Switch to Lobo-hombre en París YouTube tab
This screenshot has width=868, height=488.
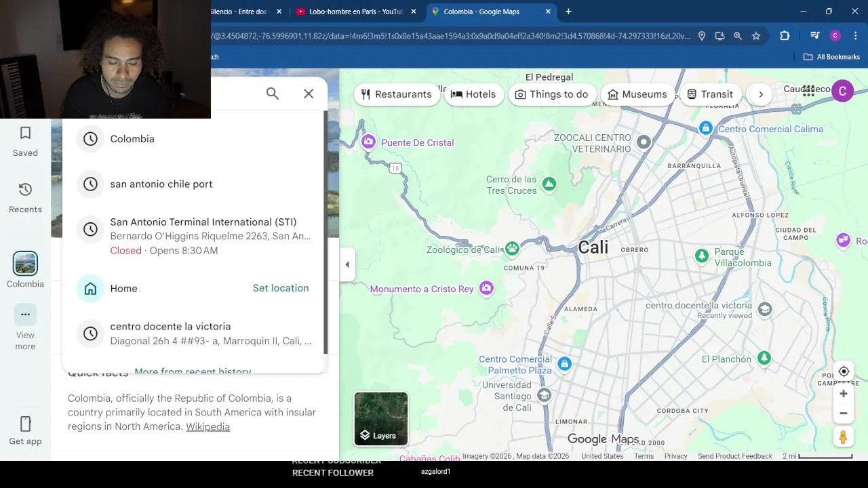click(355, 12)
